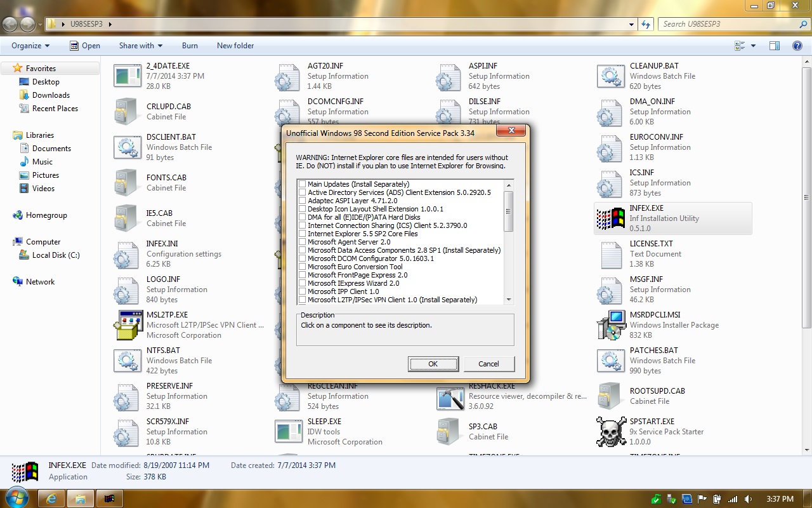Enable Microsoft FrontPage Express 2.0

click(x=303, y=275)
